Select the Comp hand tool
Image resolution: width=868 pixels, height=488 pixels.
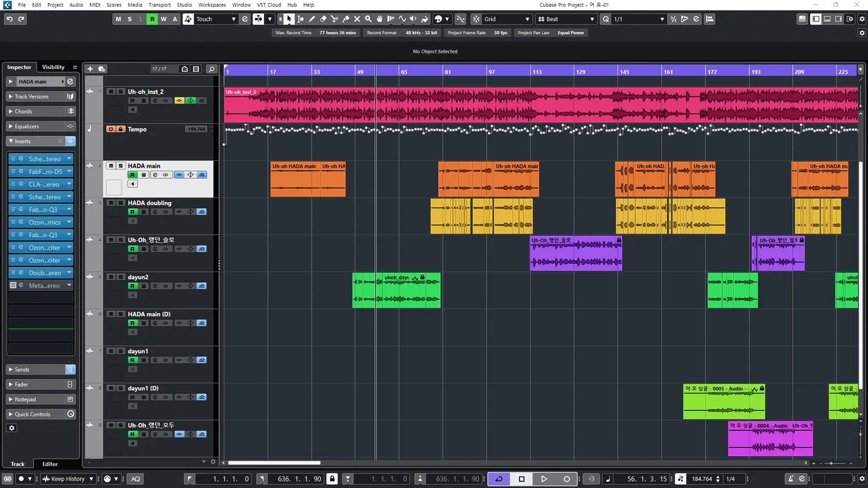coord(379,19)
